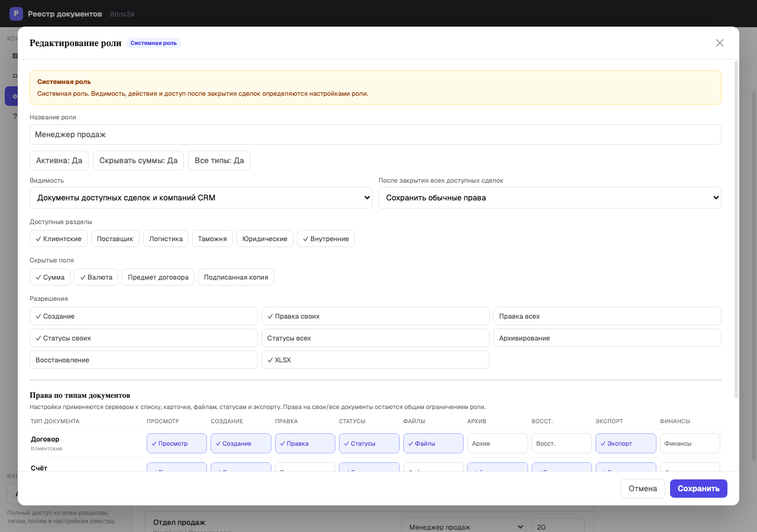Toggle Просмотр for the Договор row
Viewport: 757px width, 532px height.
[x=177, y=443]
